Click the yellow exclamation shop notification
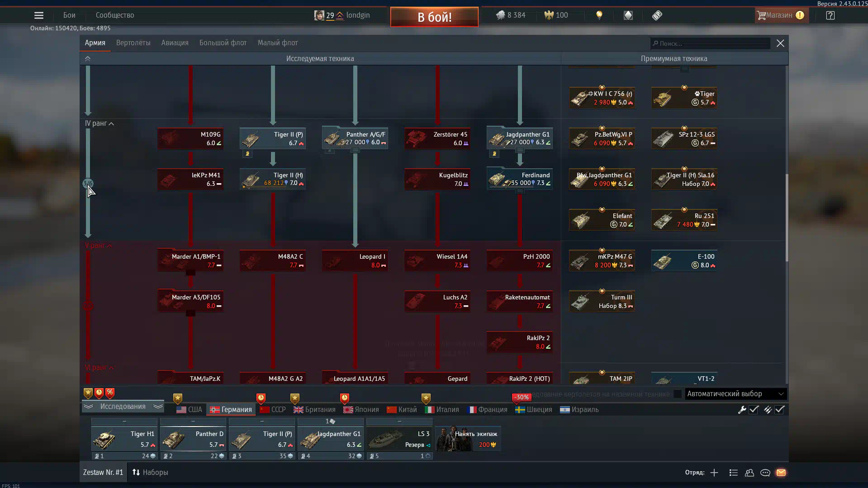The width and height of the screenshot is (868, 488). (800, 15)
